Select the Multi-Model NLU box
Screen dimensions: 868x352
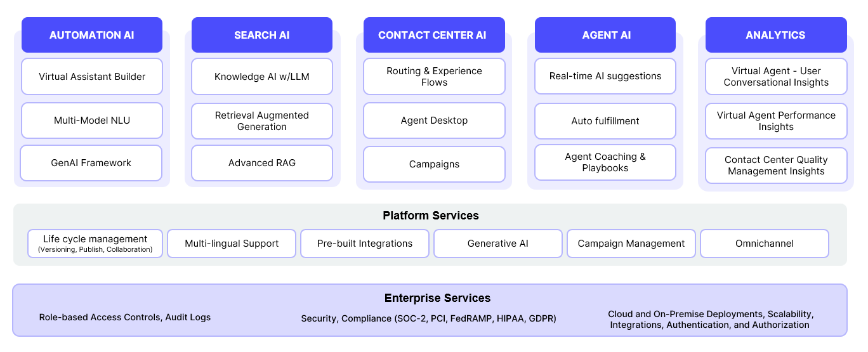(92, 121)
